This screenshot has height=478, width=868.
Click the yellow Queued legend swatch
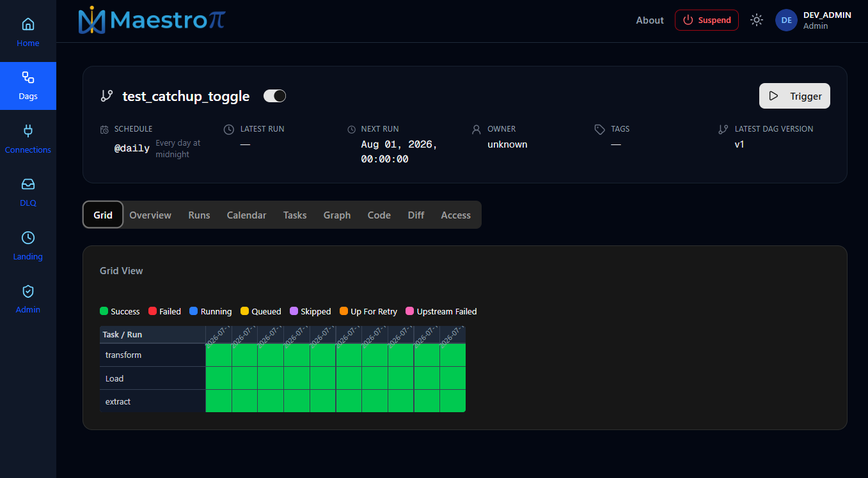click(x=244, y=311)
